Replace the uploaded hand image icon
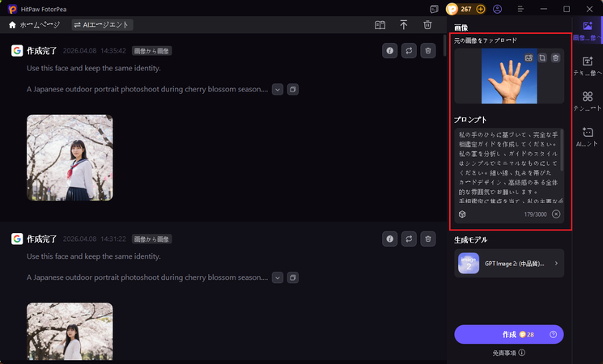 point(529,58)
